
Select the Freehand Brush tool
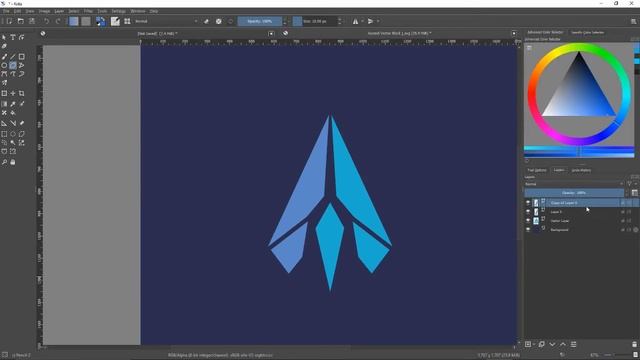[x=4, y=57]
